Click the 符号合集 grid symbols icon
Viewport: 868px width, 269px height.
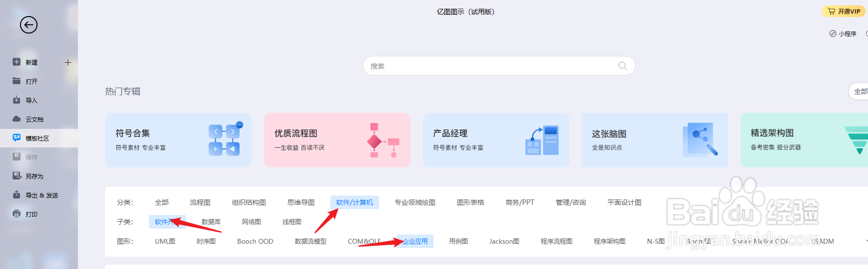click(225, 139)
